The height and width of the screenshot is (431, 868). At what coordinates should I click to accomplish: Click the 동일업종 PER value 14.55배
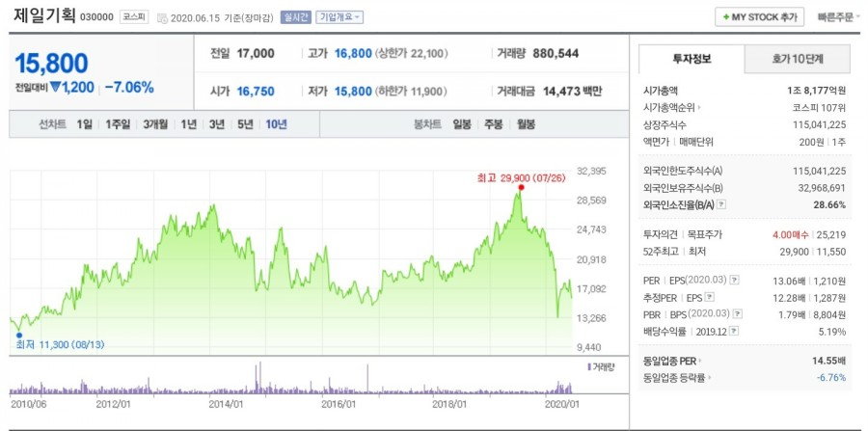pos(828,361)
